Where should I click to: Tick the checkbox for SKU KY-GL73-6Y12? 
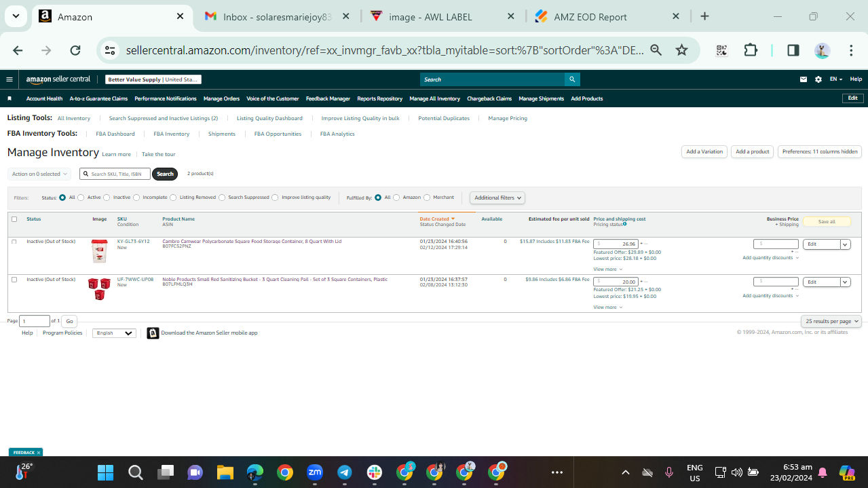point(14,242)
